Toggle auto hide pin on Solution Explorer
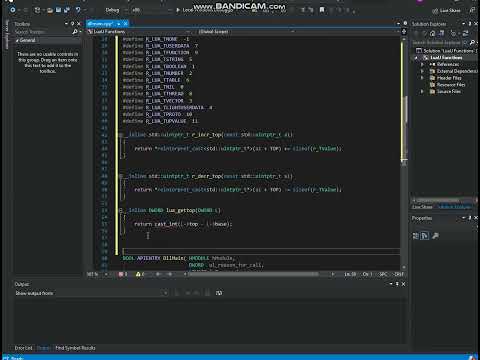 point(470,24)
